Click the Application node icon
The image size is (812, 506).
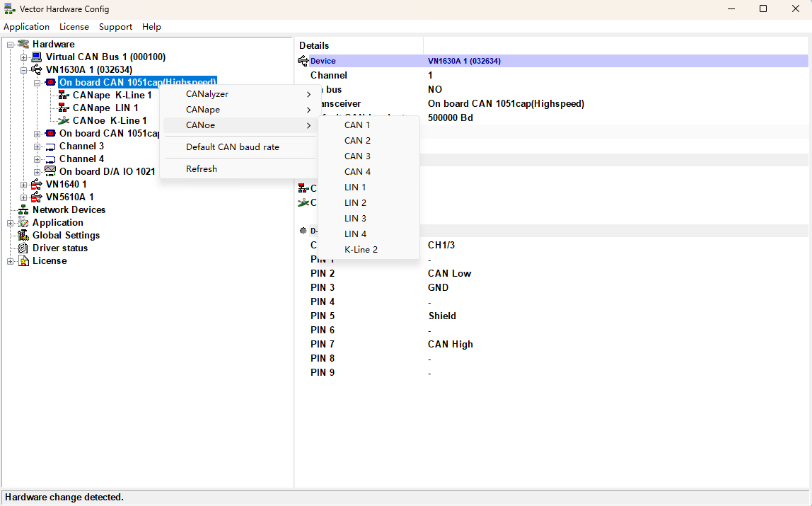click(x=23, y=223)
